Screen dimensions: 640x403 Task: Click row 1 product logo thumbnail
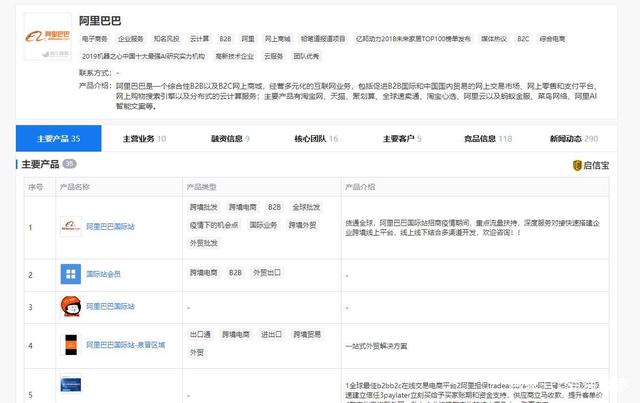[x=71, y=226]
